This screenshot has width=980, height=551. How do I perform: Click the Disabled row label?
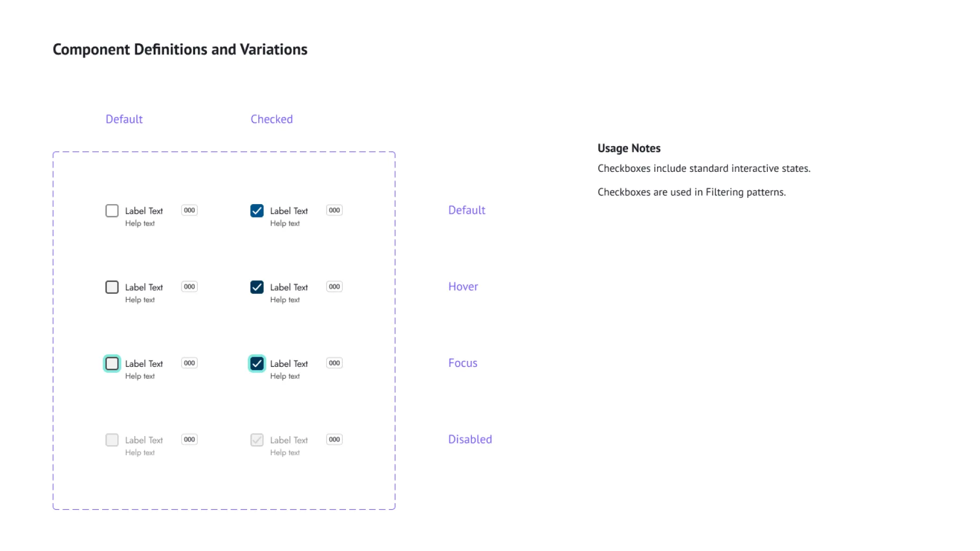(x=470, y=439)
